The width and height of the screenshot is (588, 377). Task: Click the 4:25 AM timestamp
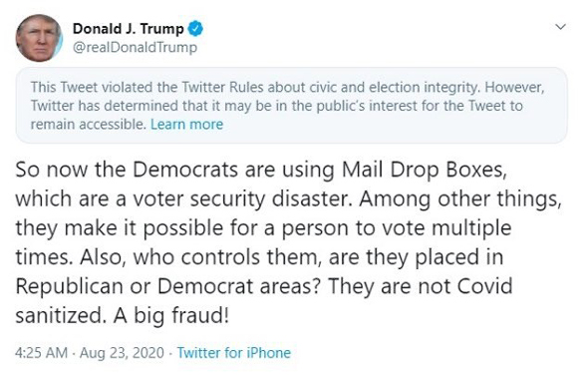(41, 353)
